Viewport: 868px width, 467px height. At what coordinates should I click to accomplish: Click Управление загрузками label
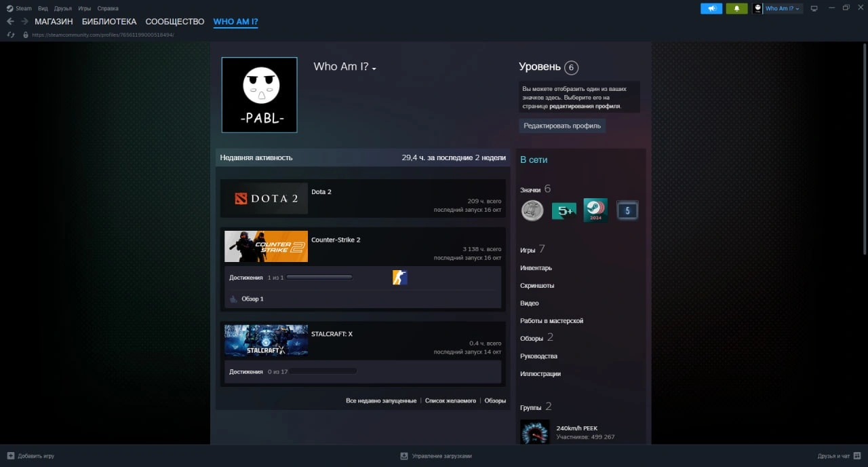pyautogui.click(x=441, y=456)
